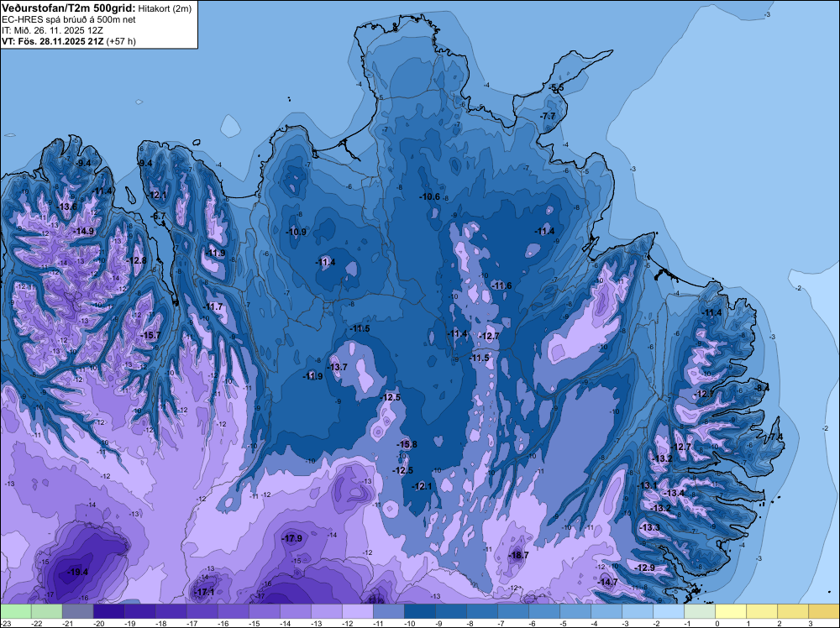Click the -10.9 temperature label
The image size is (840, 628).
point(297,232)
